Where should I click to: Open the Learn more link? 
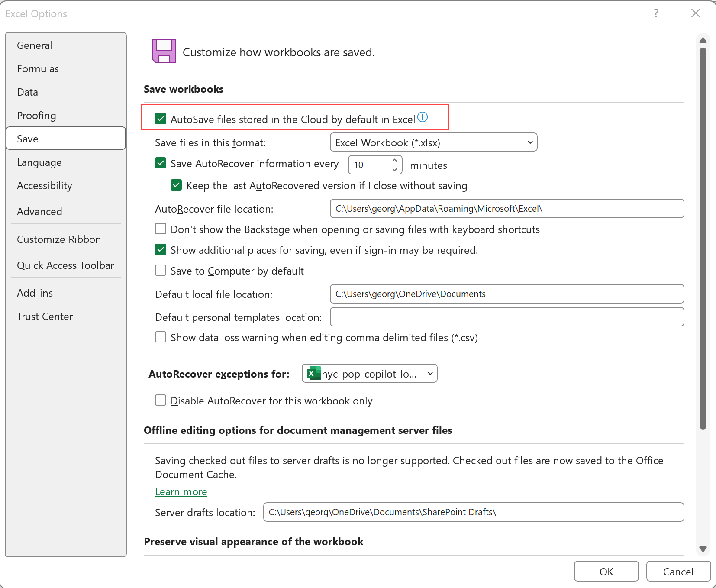coord(181,492)
